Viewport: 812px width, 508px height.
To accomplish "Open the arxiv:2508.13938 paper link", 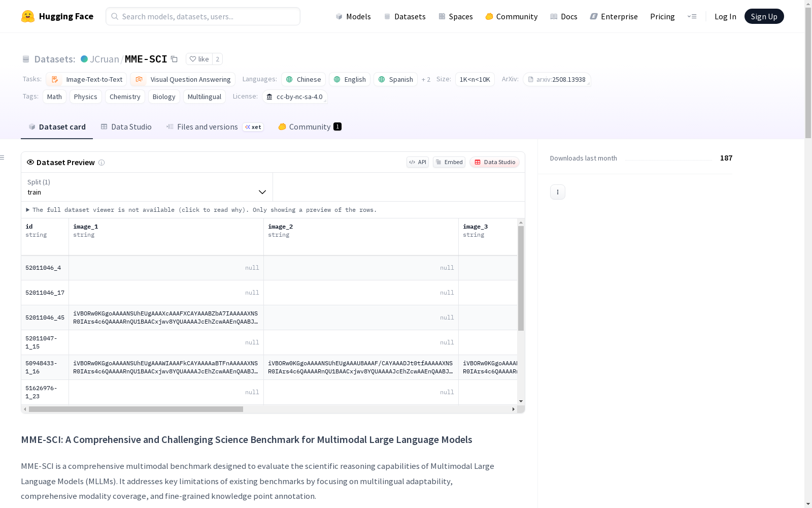I will tap(557, 79).
